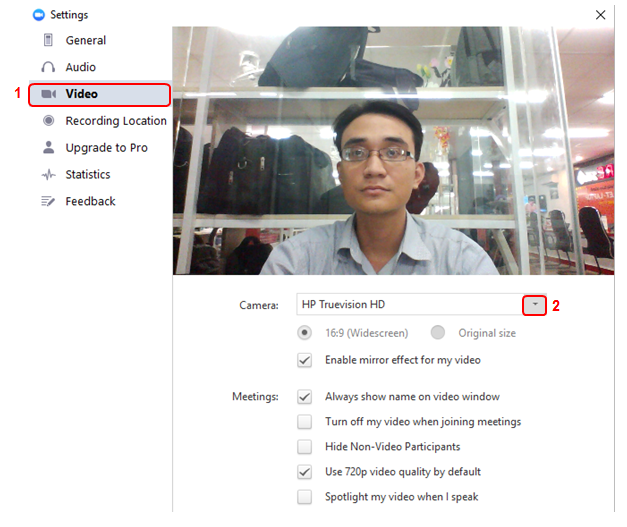The image size is (627, 527).
Task: Disable mirror effect for my video
Action: coord(305,360)
